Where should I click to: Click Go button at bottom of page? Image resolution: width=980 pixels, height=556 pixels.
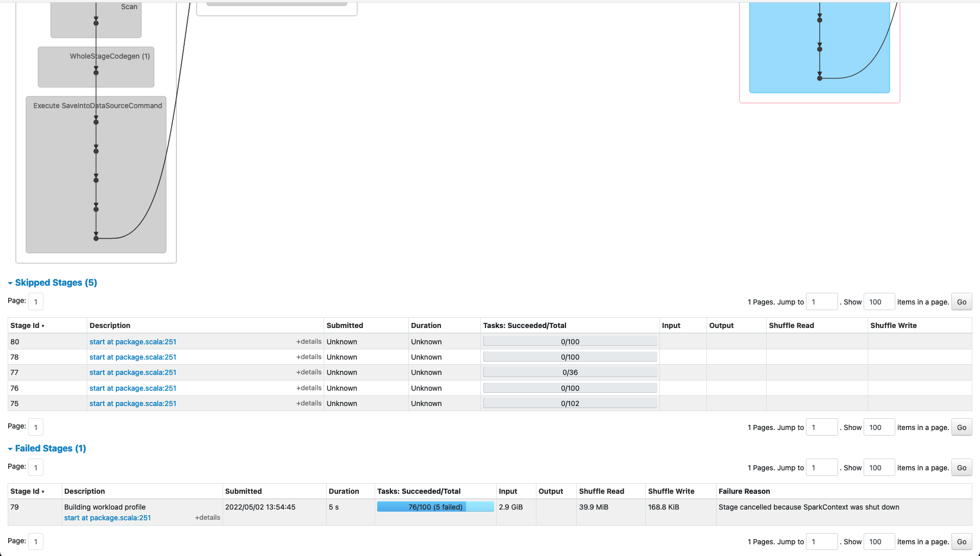pos(961,542)
